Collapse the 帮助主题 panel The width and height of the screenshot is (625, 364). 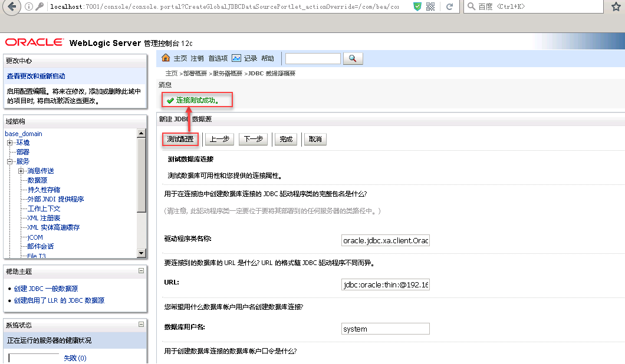(141, 271)
